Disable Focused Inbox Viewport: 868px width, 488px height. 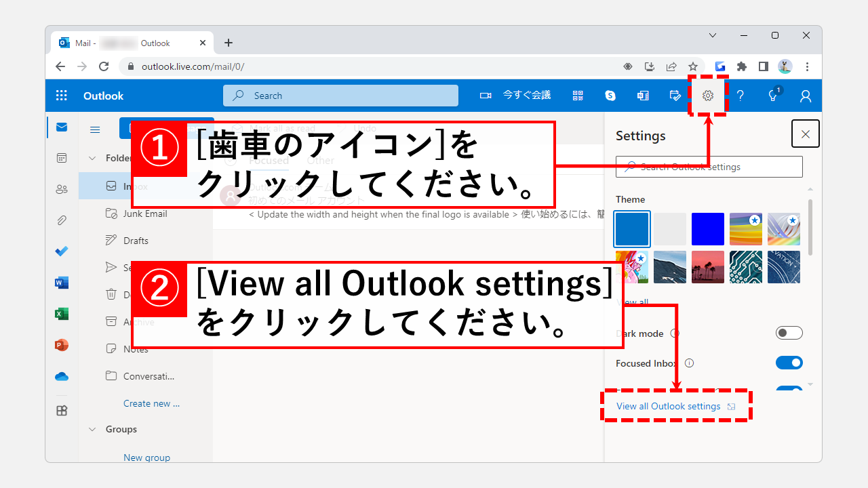(x=789, y=362)
